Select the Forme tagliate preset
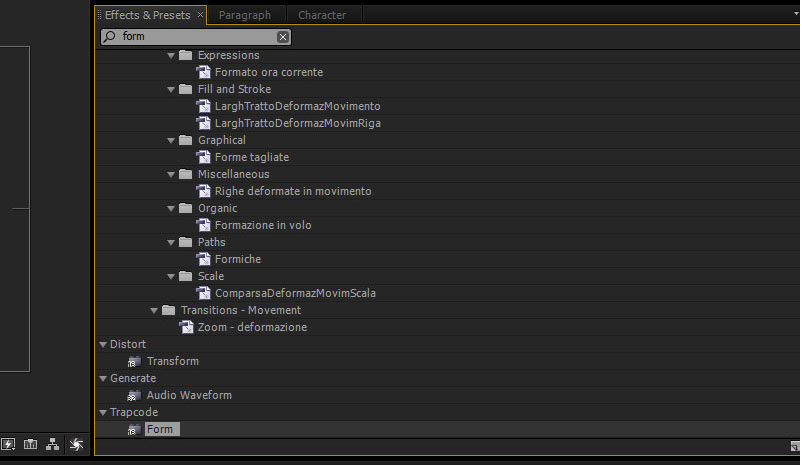This screenshot has width=802, height=465. coord(252,157)
